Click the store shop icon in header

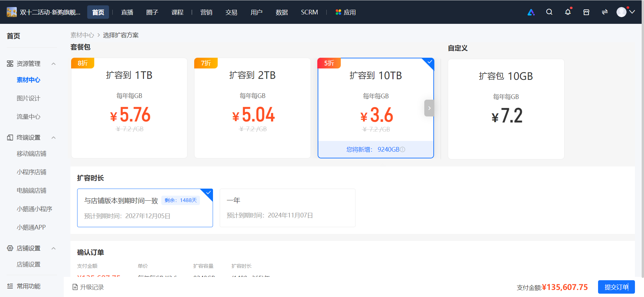pos(586,12)
